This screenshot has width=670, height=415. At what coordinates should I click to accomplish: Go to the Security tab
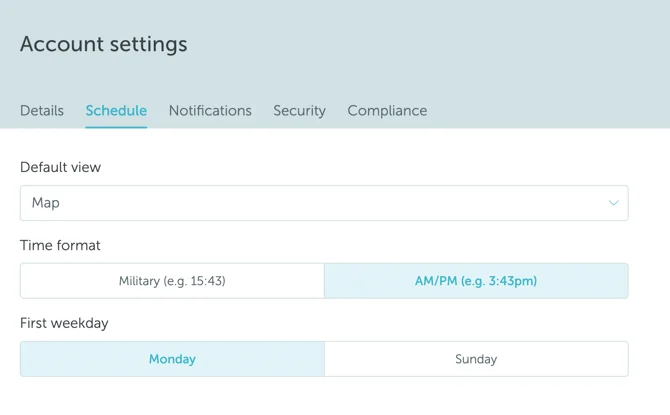300,111
